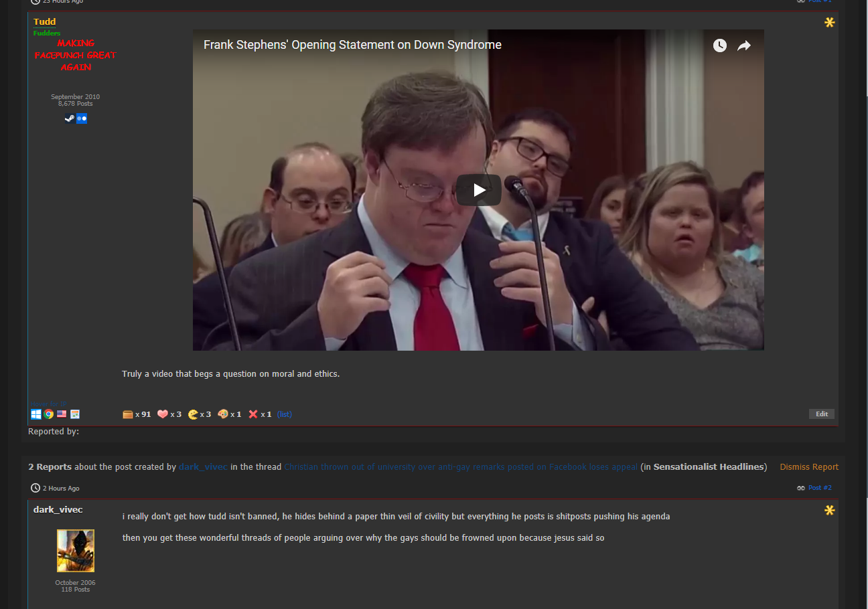Viewport: 868px width, 609px height.
Task: Click the clock icon beside 2 Hours Ago
Action: click(x=35, y=488)
